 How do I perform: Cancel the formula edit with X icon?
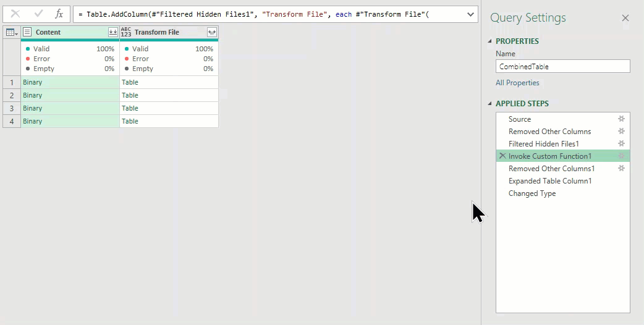pyautogui.click(x=15, y=14)
